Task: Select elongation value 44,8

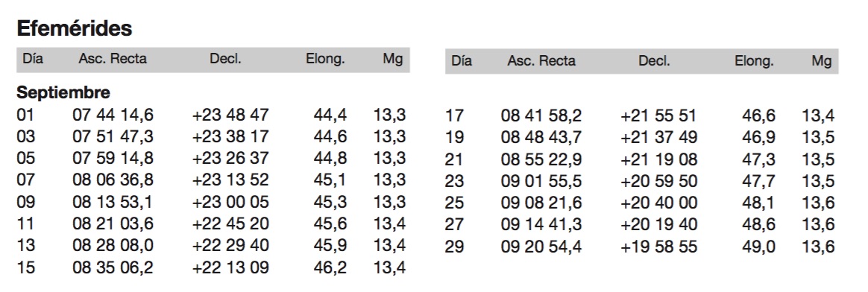Action: 330,158
